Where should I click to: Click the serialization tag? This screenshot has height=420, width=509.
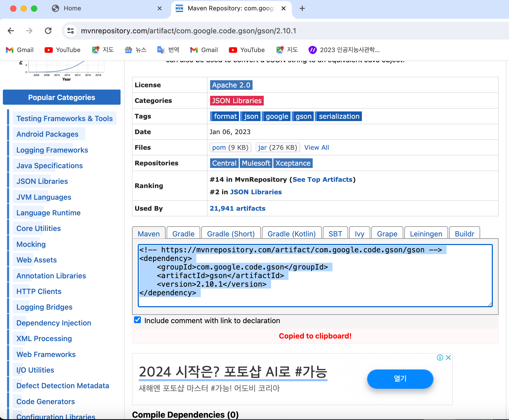[x=339, y=116]
